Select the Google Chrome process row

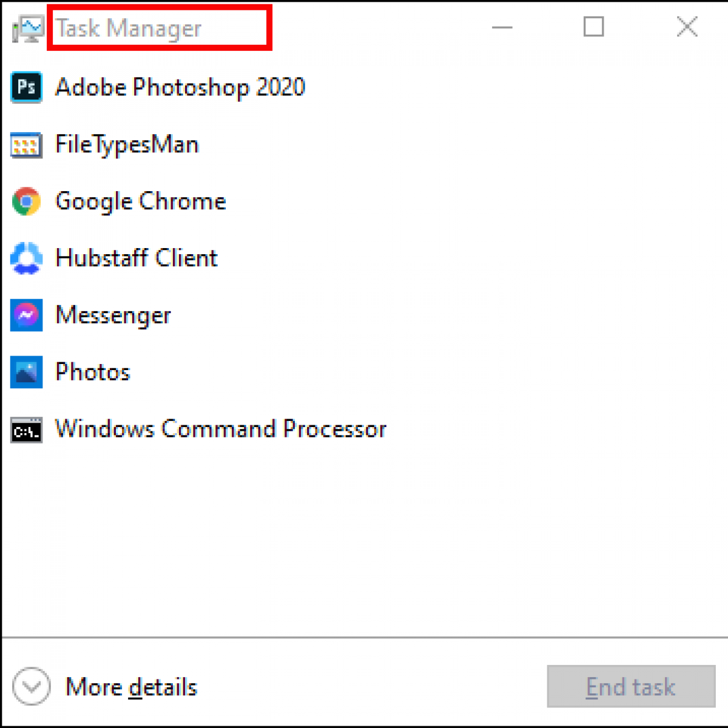click(140, 201)
